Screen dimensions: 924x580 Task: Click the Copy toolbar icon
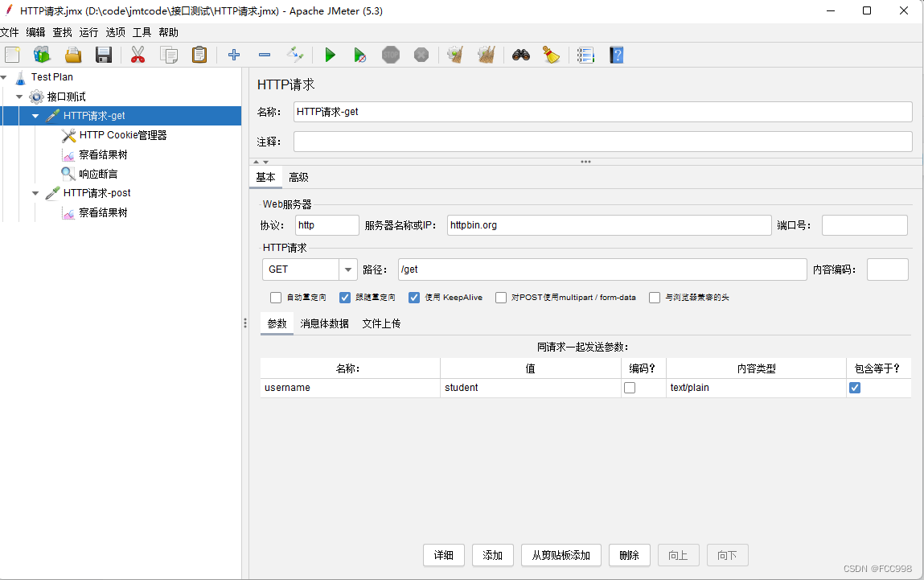point(169,55)
